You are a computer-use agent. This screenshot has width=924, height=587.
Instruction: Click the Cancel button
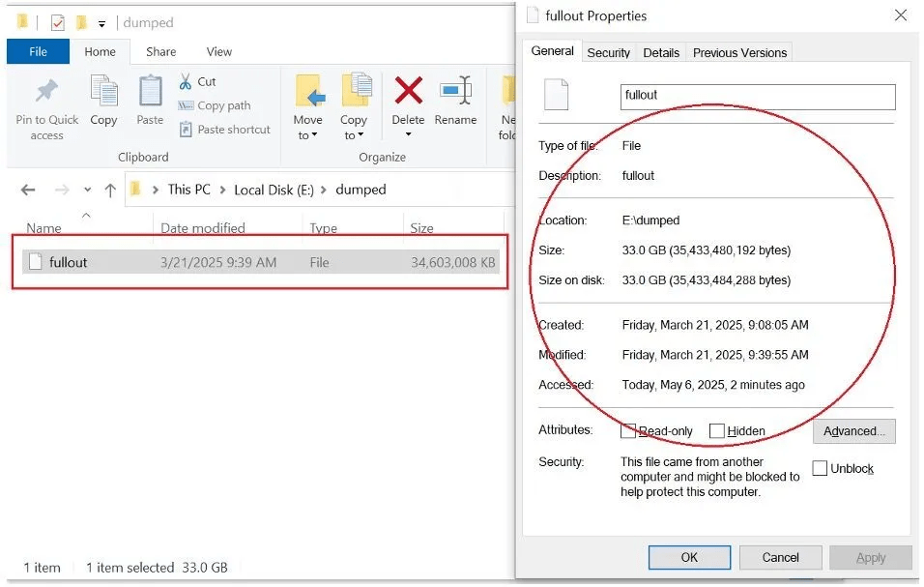[x=780, y=557]
